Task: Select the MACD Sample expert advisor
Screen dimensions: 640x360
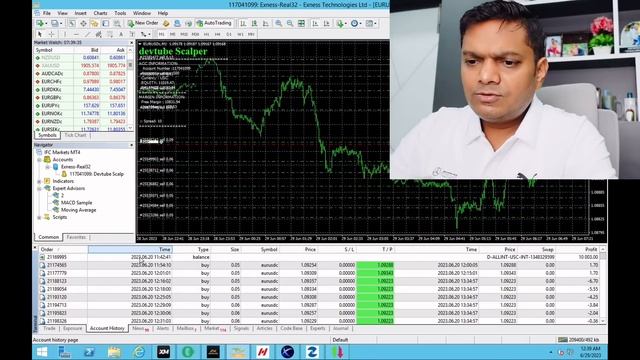Action: click(76, 203)
